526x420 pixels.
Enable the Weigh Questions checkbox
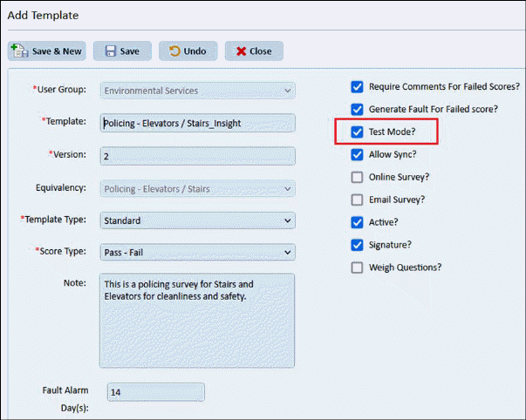tap(357, 268)
